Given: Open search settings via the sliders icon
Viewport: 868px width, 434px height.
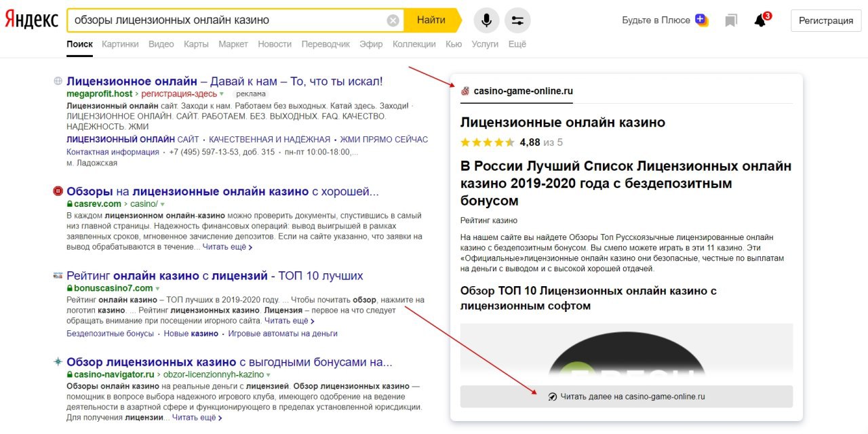Looking at the screenshot, I should click(x=518, y=20).
